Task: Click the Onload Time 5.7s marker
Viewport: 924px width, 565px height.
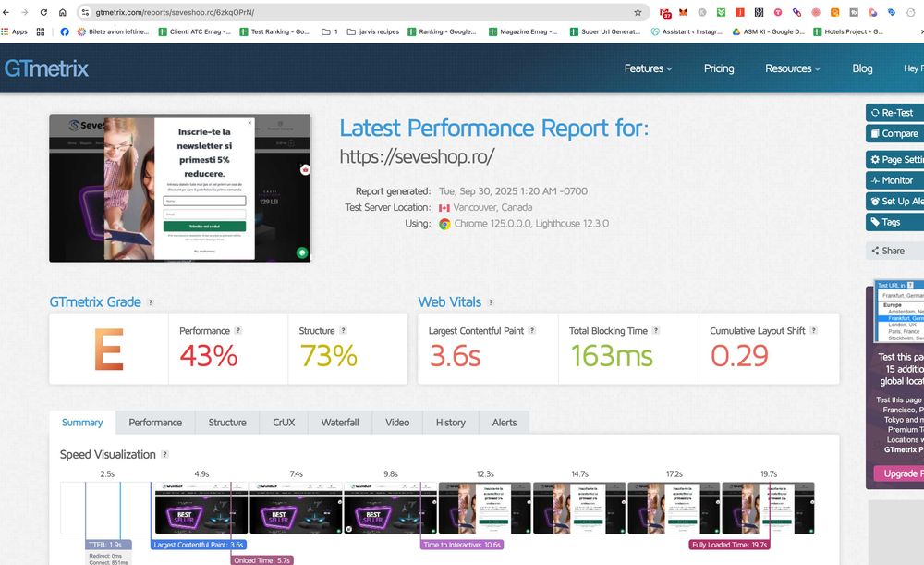Action: click(x=261, y=560)
